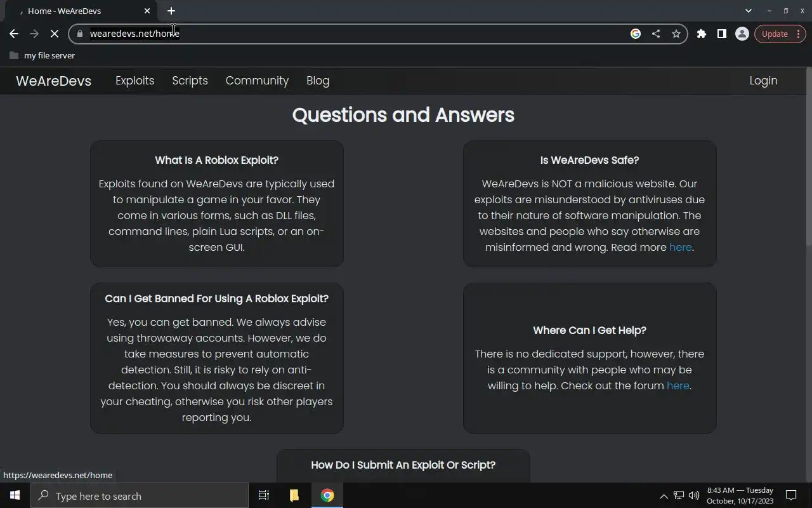This screenshot has height=508, width=812.
Task: Open the volume speaker tray icon
Action: click(x=694, y=495)
